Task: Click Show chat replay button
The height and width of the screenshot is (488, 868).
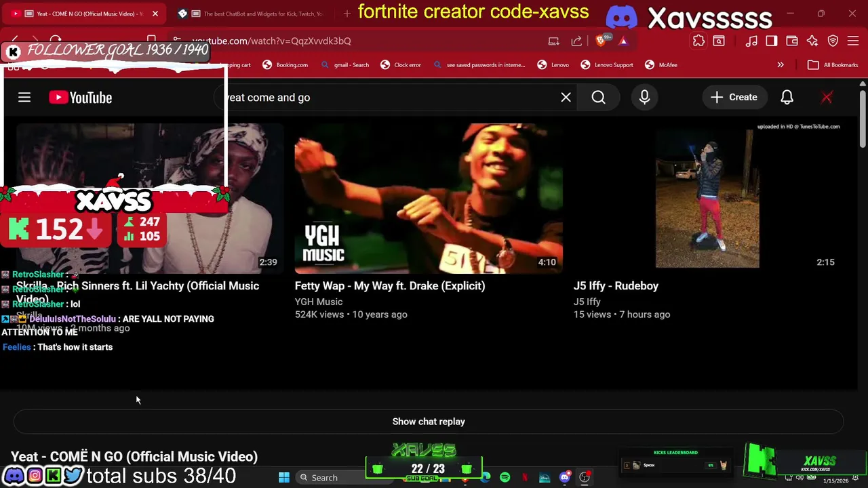Action: click(429, 422)
